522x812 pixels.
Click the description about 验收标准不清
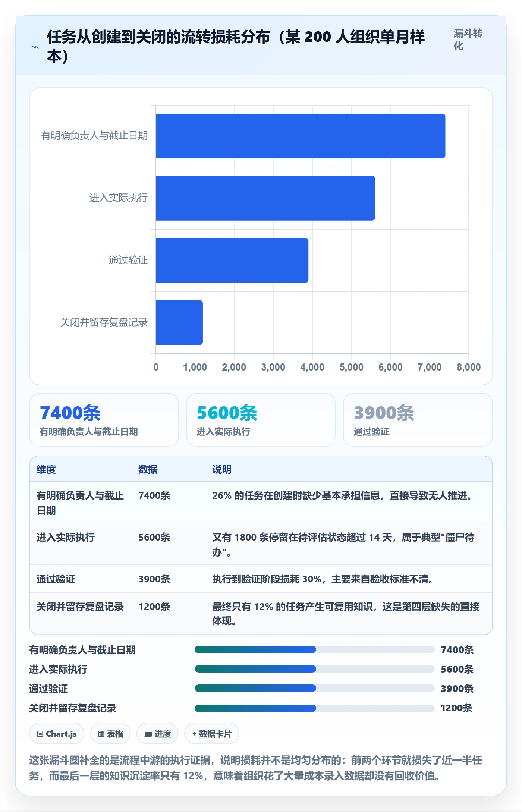click(323, 579)
